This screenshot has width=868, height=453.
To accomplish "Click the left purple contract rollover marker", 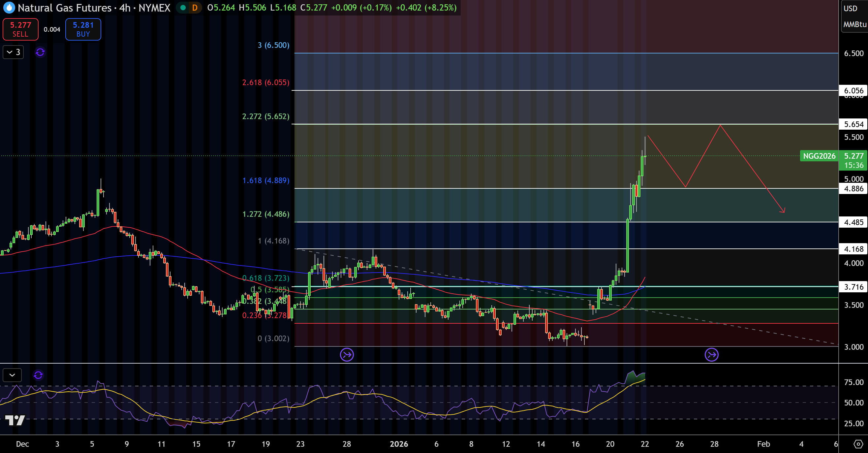I will pos(347,355).
